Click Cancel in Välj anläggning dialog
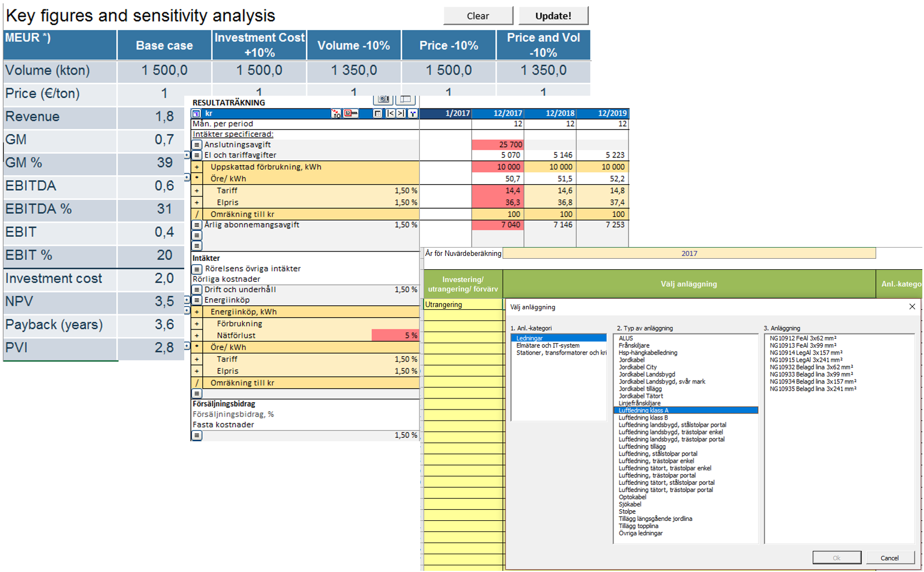The height and width of the screenshot is (572, 924). coord(889,558)
